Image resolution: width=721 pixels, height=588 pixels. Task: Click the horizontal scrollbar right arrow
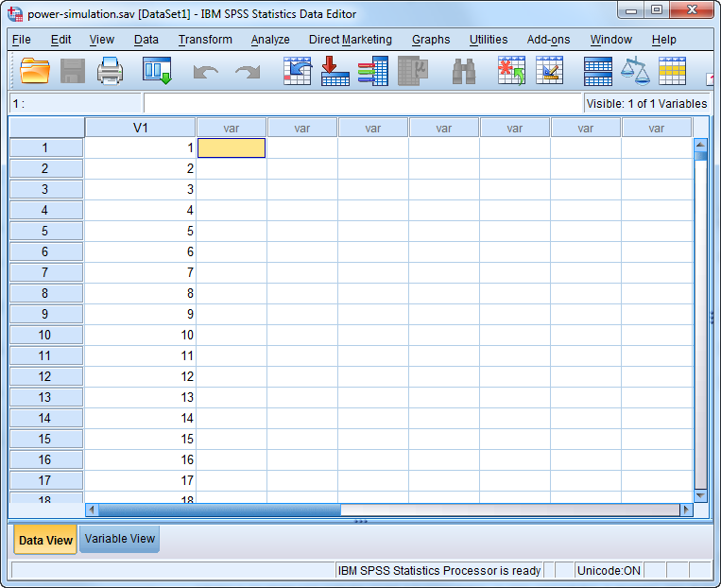pyautogui.click(x=687, y=510)
